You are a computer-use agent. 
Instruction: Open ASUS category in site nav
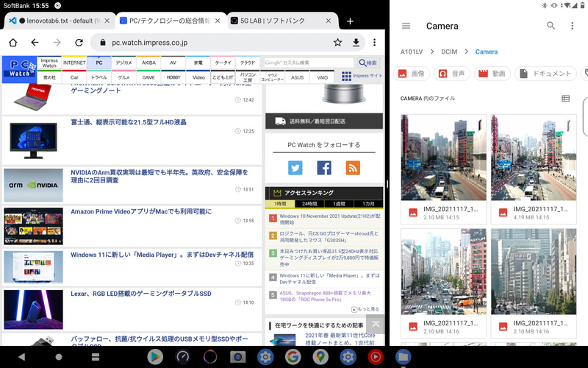298,77
